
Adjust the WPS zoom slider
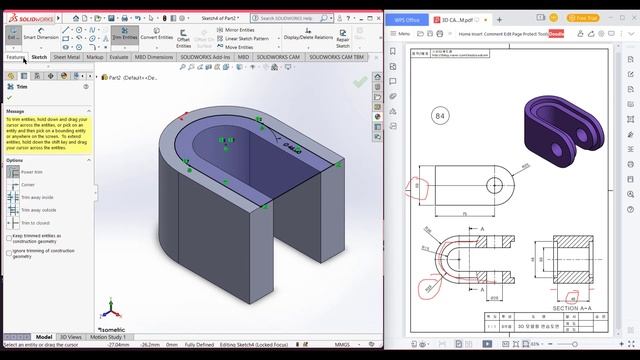[574, 344]
